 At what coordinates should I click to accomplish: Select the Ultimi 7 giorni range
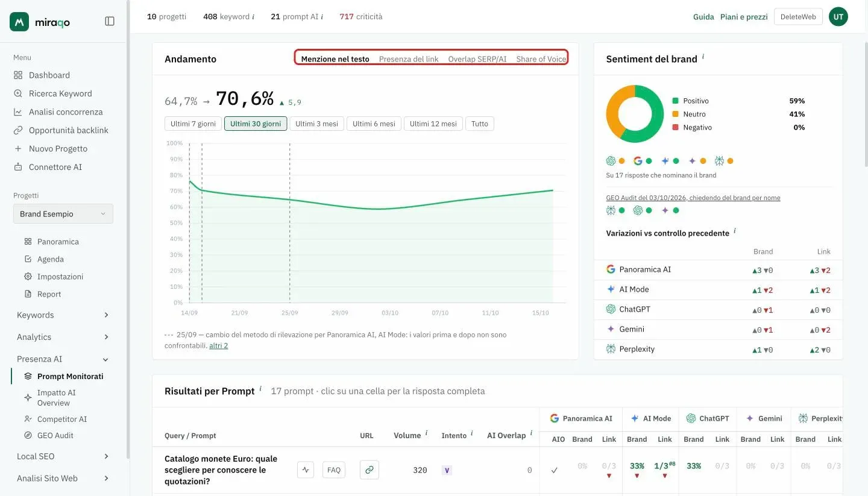[193, 124]
